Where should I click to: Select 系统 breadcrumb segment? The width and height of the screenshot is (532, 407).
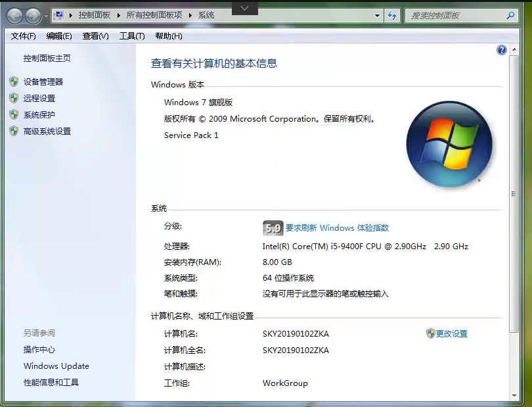[x=206, y=15]
